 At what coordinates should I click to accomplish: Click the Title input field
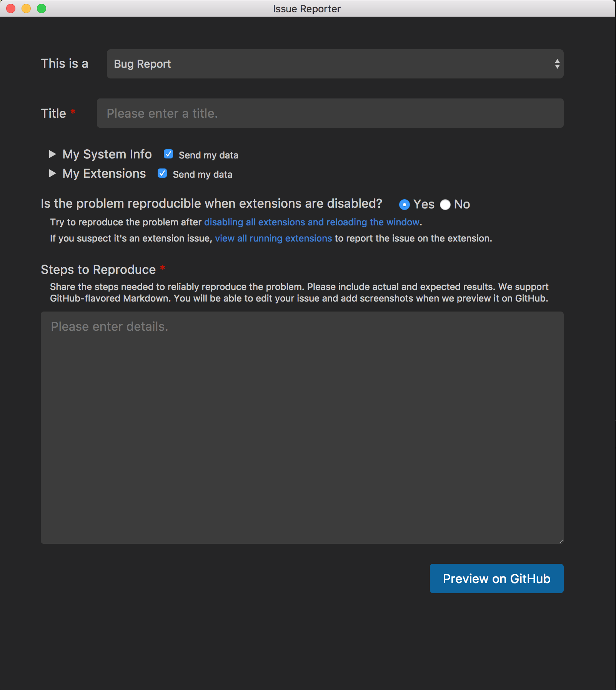(x=330, y=113)
